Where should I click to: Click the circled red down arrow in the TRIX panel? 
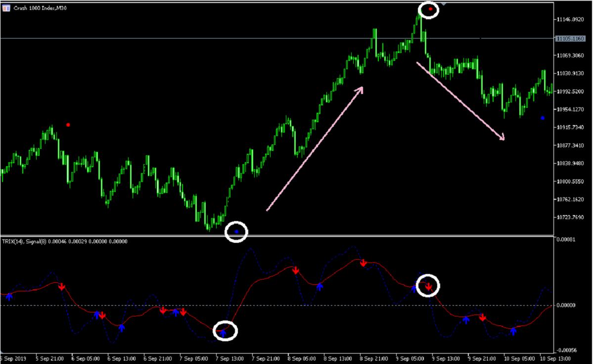click(x=428, y=286)
